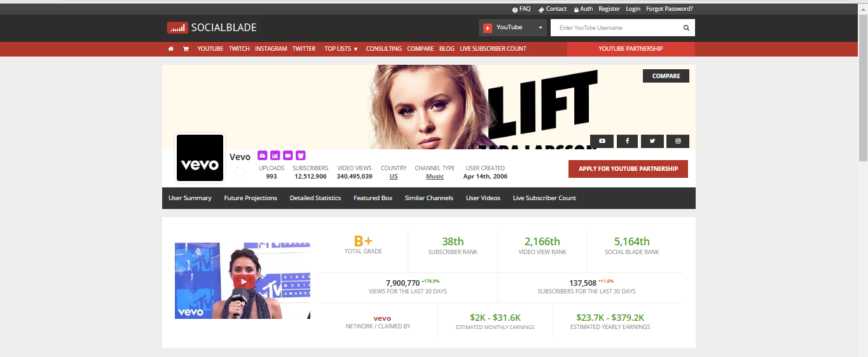Open the Contact link
868x357 pixels.
(553, 9)
